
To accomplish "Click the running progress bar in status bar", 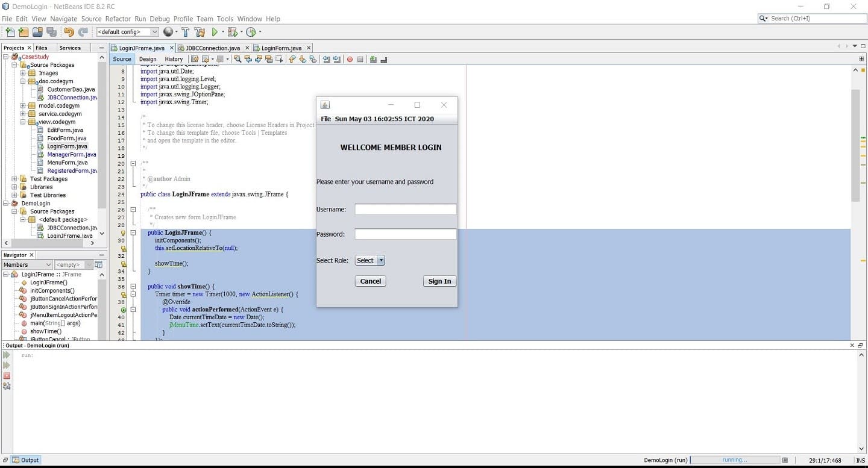I will tap(734, 460).
